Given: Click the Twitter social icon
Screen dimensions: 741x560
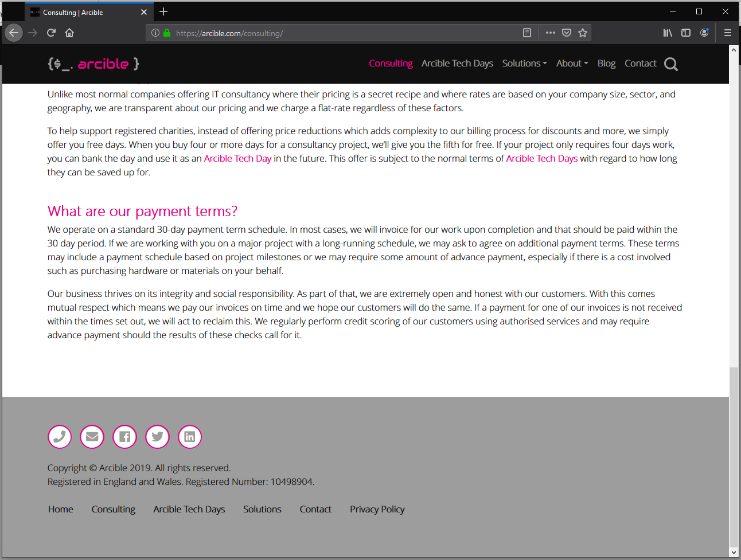Looking at the screenshot, I should pyautogui.click(x=157, y=437).
